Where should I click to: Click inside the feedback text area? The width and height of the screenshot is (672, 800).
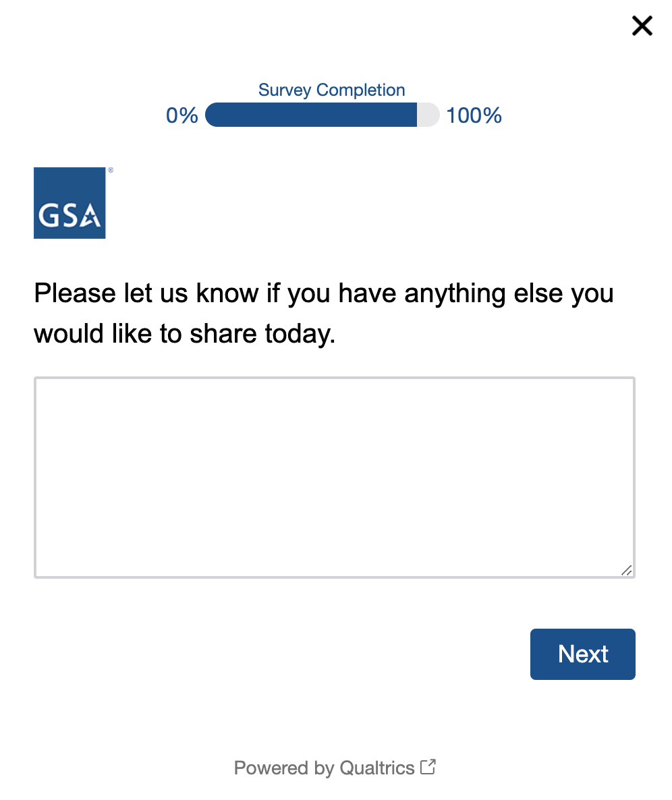(x=334, y=477)
